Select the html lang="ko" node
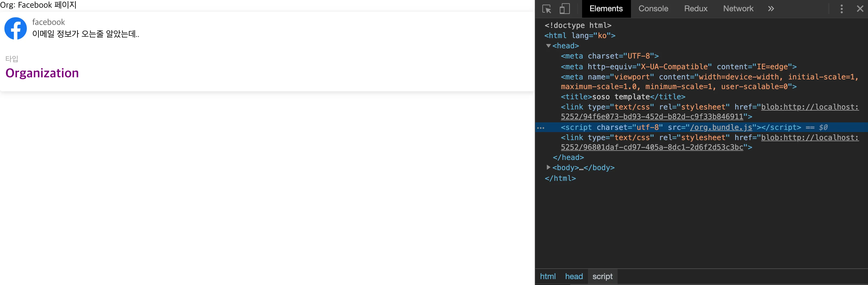This screenshot has width=868, height=285. (580, 35)
